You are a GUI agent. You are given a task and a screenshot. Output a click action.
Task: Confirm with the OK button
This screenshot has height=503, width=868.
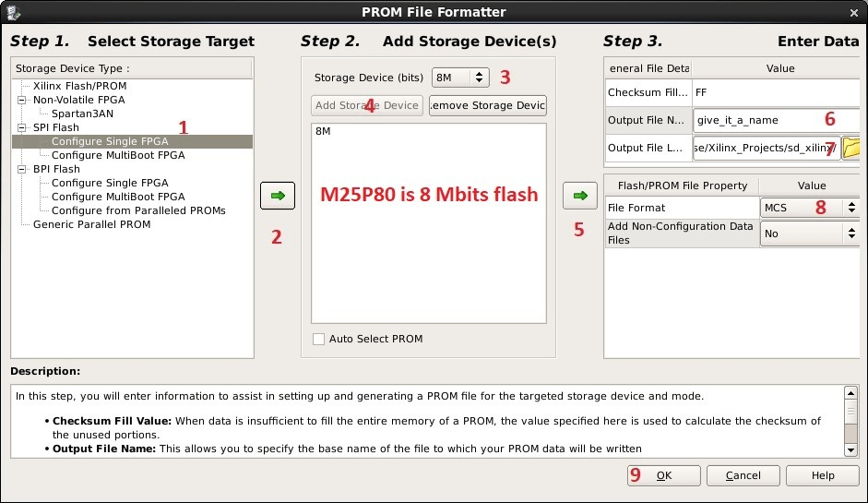coord(664,475)
